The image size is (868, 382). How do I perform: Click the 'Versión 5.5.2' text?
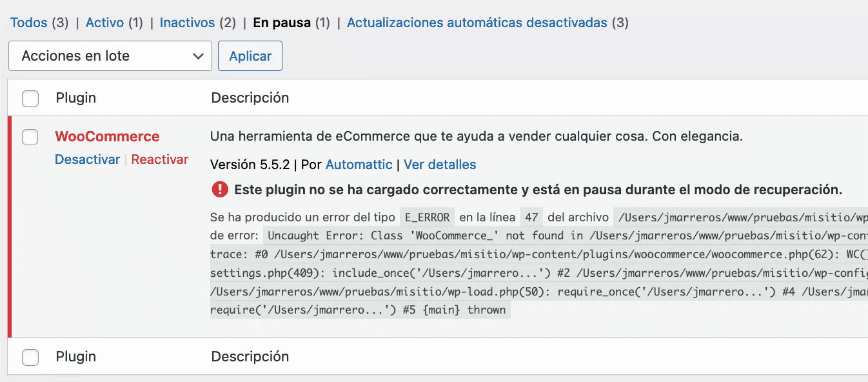[250, 165]
